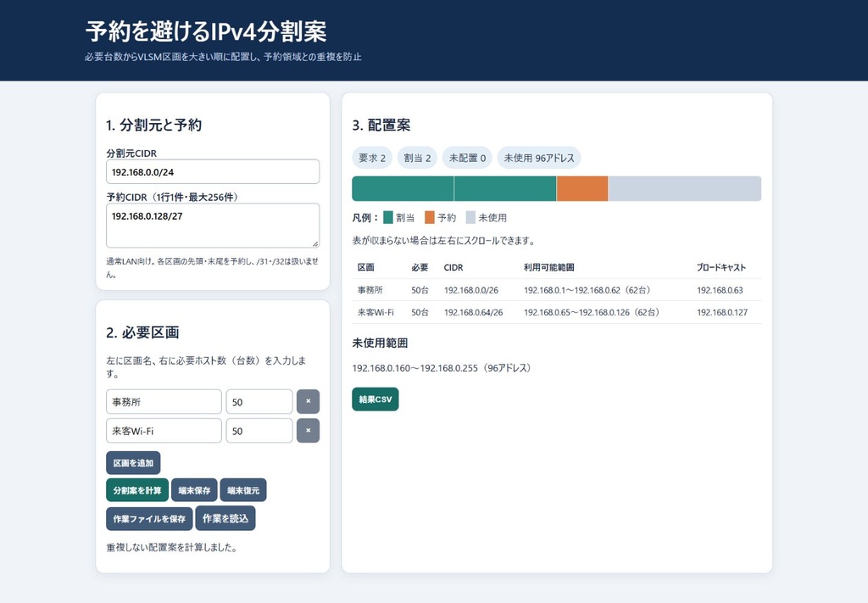The image size is (868, 603).
Task: Click the 3. 配置案 heading
Action: (381, 126)
